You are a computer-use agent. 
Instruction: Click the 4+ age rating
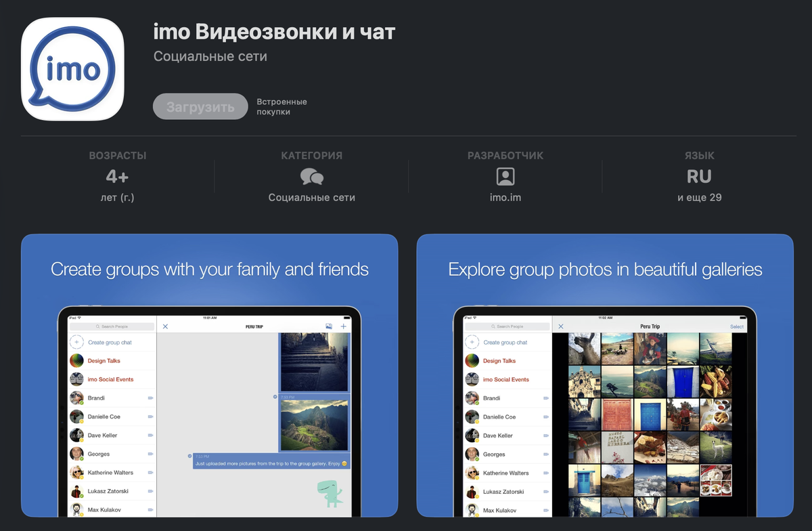[117, 177]
